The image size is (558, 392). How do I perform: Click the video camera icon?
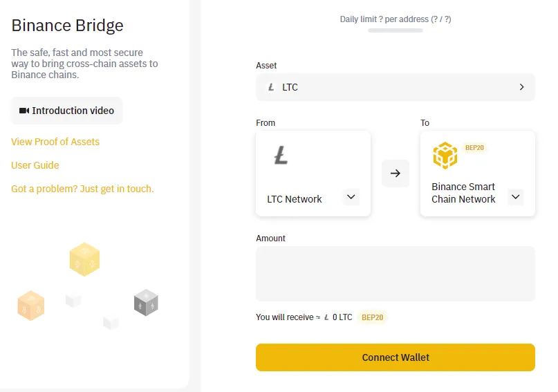click(24, 111)
